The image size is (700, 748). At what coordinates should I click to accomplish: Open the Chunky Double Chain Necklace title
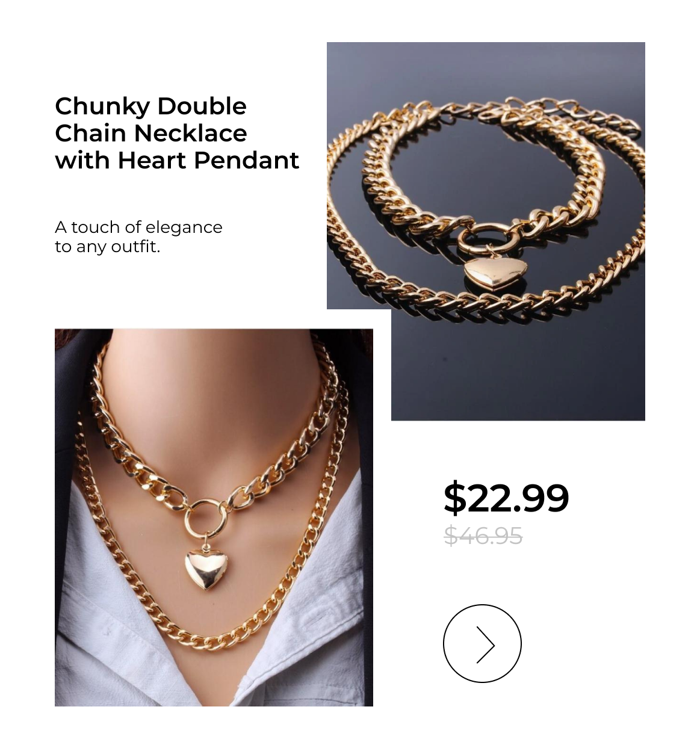[x=177, y=133]
